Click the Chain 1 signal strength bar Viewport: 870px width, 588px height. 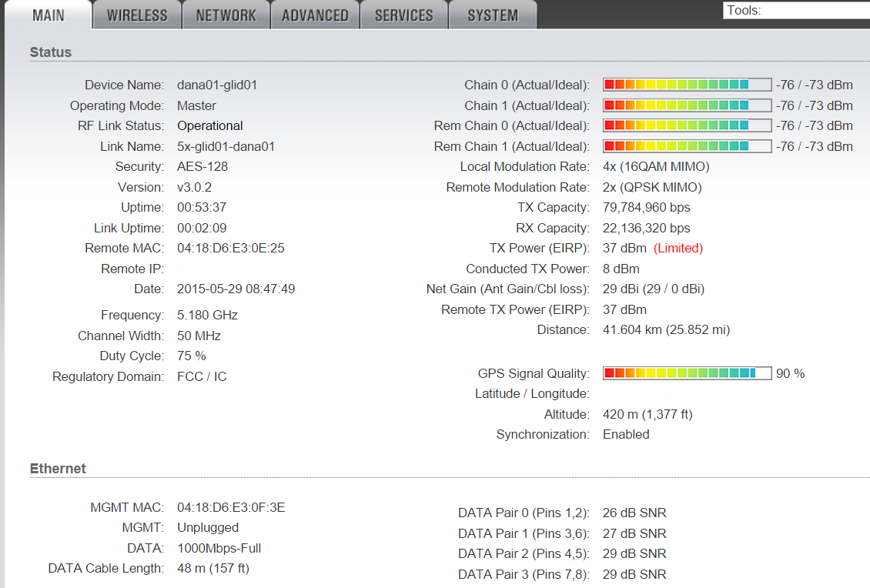click(687, 105)
